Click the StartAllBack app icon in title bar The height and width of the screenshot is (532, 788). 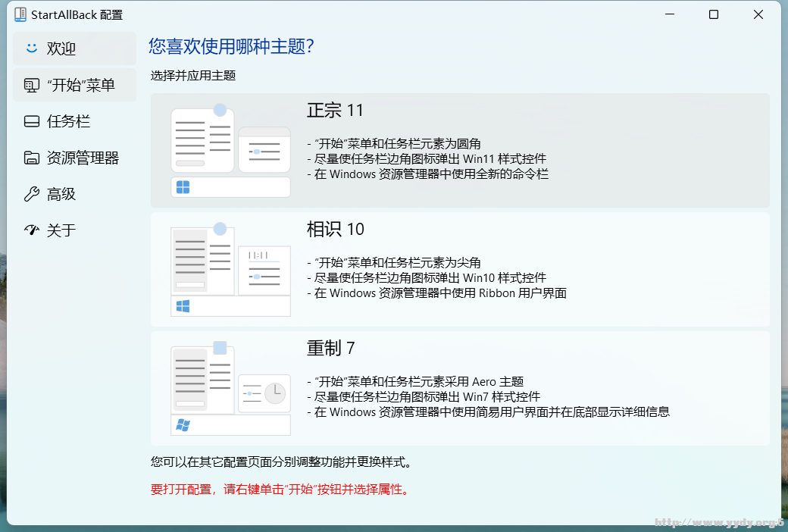click(x=20, y=14)
